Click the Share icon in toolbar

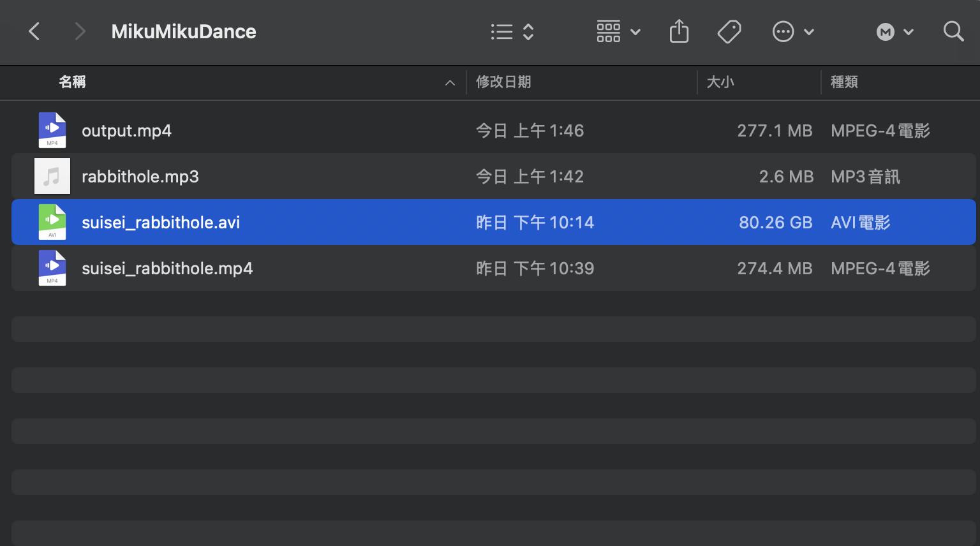(x=679, y=31)
